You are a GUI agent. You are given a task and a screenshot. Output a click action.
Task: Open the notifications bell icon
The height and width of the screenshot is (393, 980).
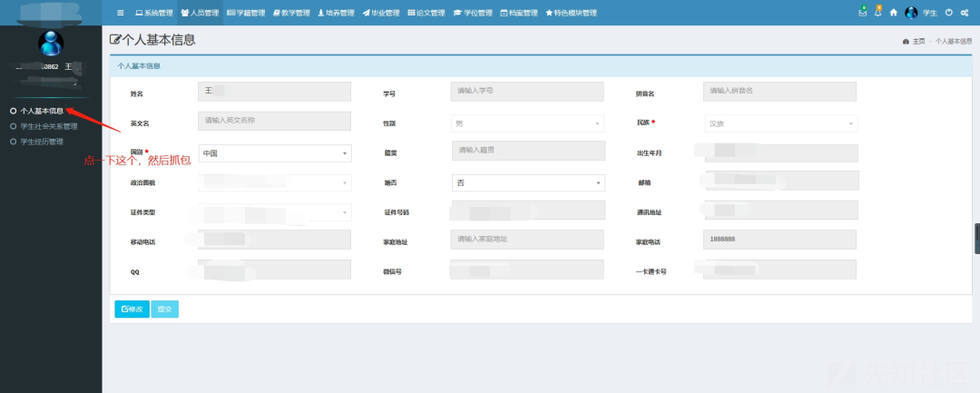click(878, 13)
